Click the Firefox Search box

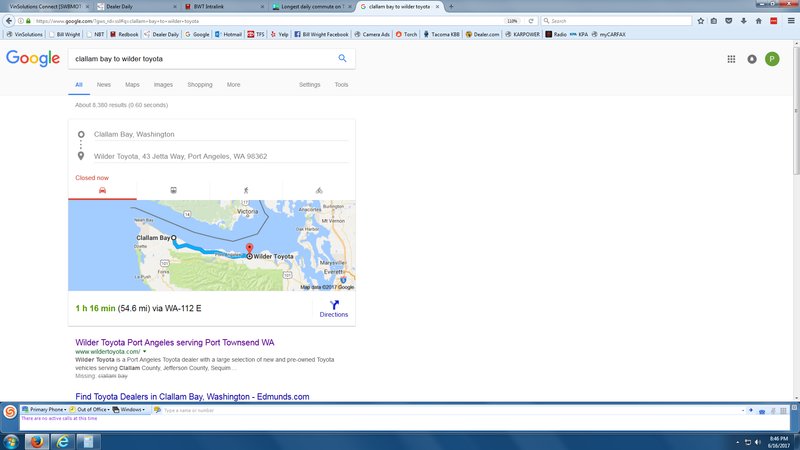tap(616, 21)
